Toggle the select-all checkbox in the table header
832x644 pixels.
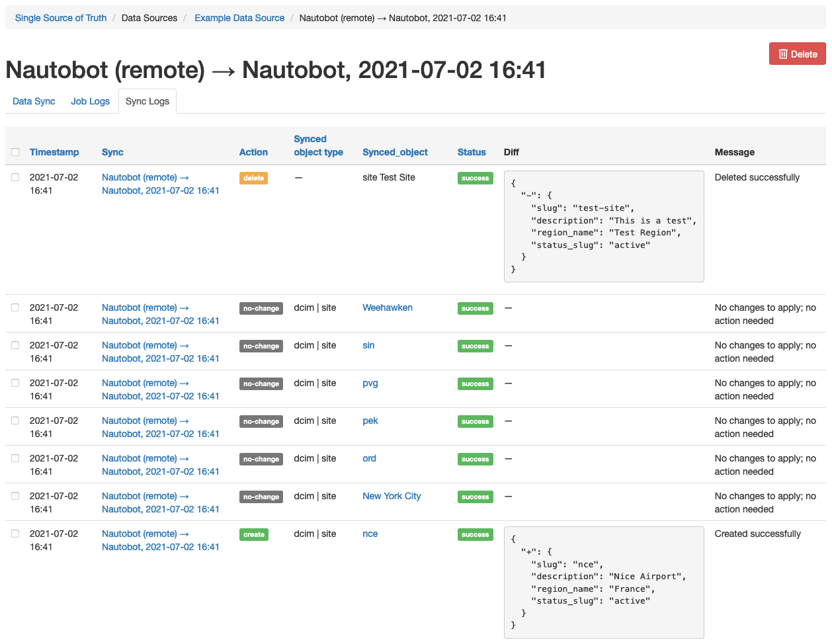[15, 151]
